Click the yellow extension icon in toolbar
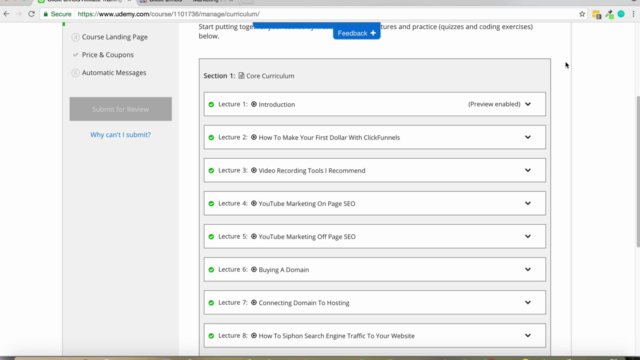Screen dimensions: 640x360 tap(596, 15)
